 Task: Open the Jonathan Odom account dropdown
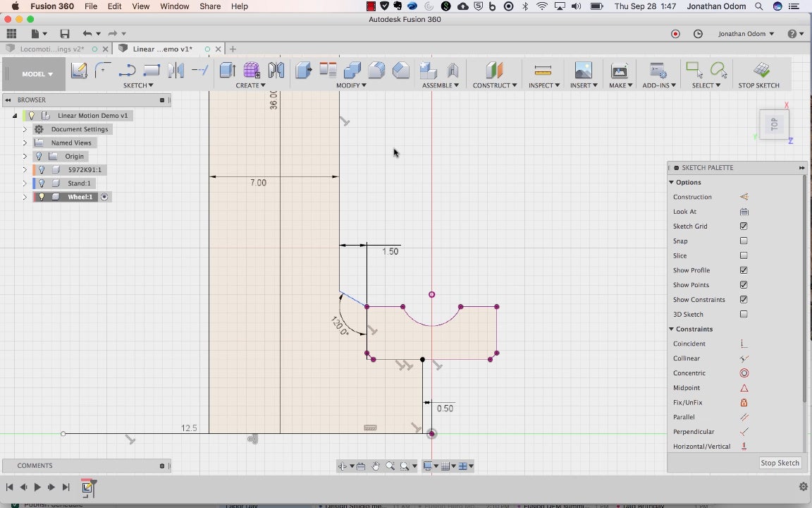point(746,34)
